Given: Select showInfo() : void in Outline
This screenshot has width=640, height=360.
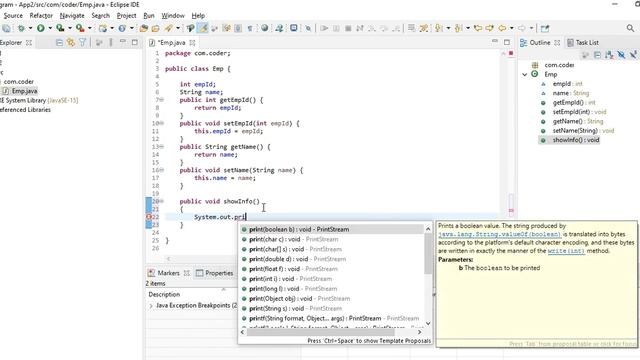Looking at the screenshot, I should (576, 140).
